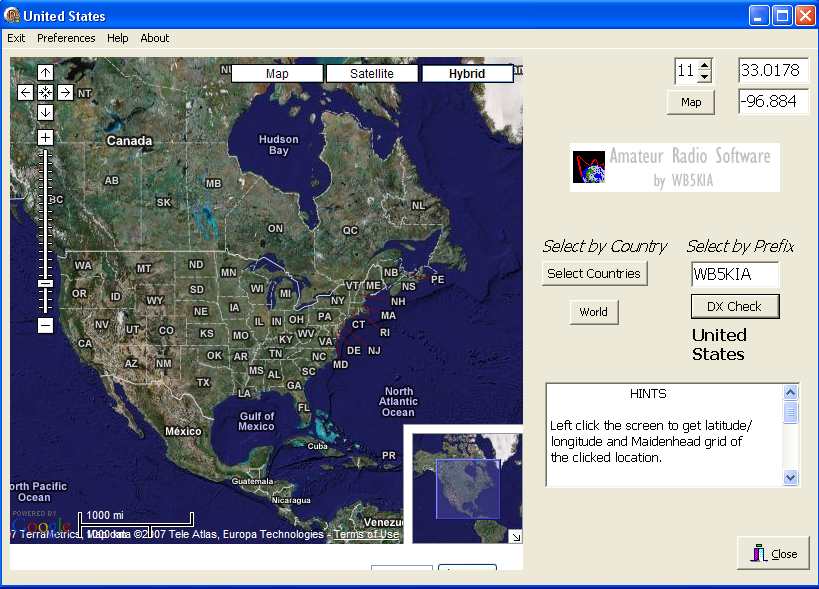
Task: Click the FL state label on the map
Action: click(303, 407)
